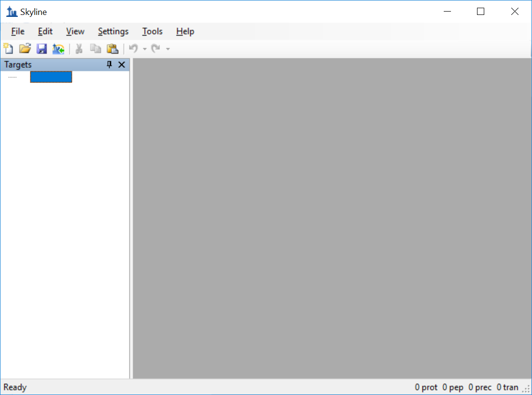
Task: Maximize the Skyline window
Action: click(x=480, y=12)
